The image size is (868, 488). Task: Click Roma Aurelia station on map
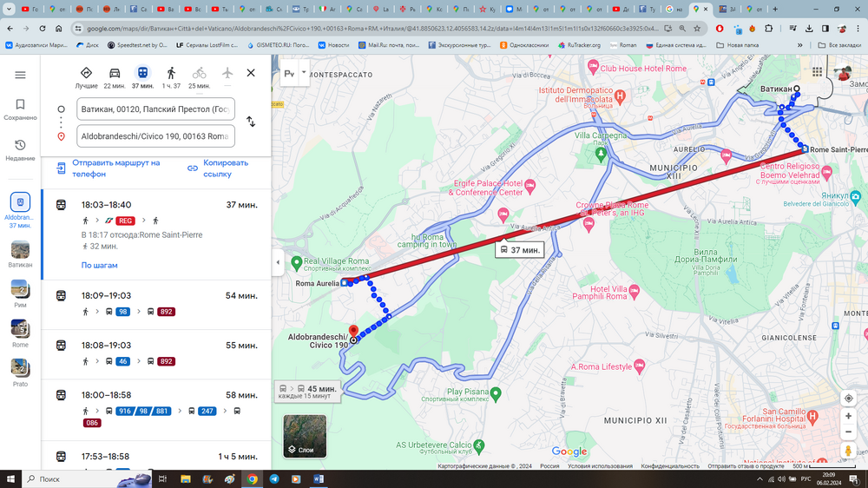pyautogui.click(x=345, y=283)
